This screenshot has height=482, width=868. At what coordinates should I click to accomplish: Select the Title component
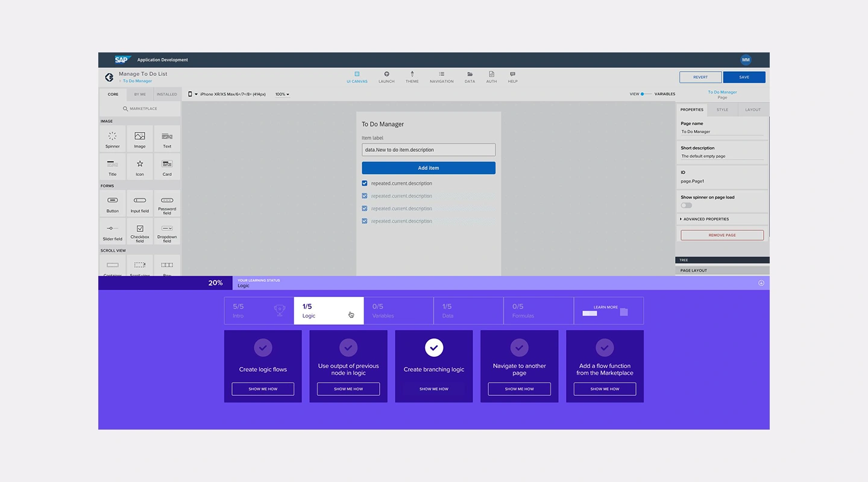(113, 166)
